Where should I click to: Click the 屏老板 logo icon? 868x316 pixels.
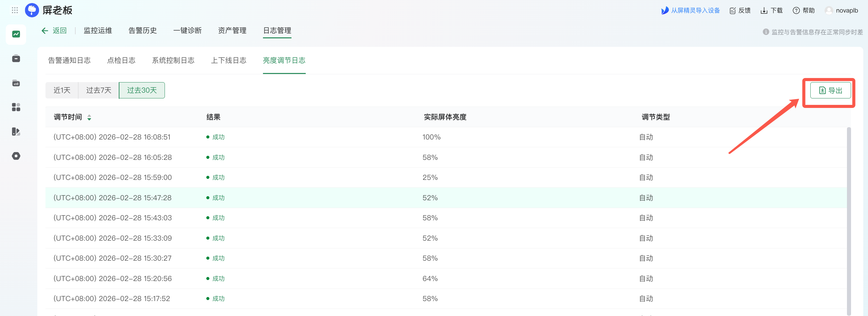(32, 10)
